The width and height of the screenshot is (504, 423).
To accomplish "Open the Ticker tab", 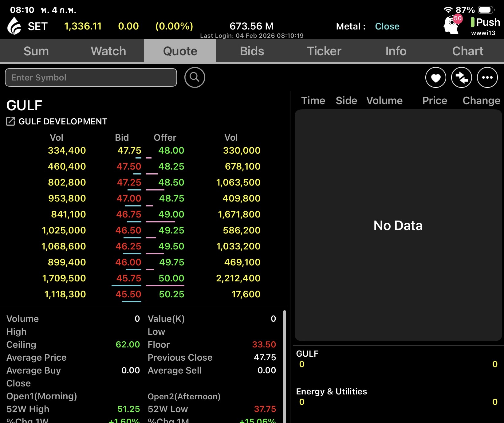I will [324, 51].
